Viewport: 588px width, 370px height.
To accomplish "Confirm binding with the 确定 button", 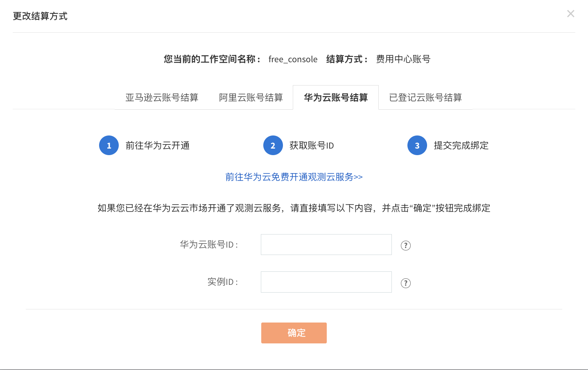I will point(294,333).
